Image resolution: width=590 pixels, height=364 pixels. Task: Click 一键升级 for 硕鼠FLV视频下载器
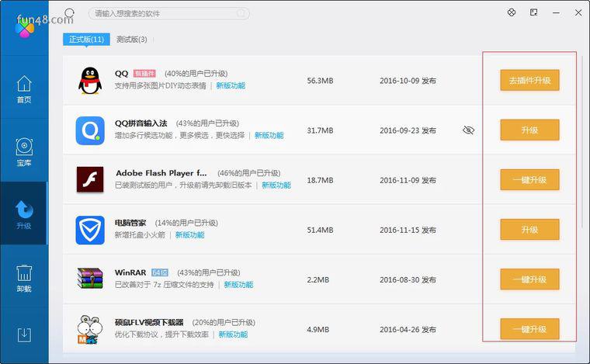pos(529,329)
